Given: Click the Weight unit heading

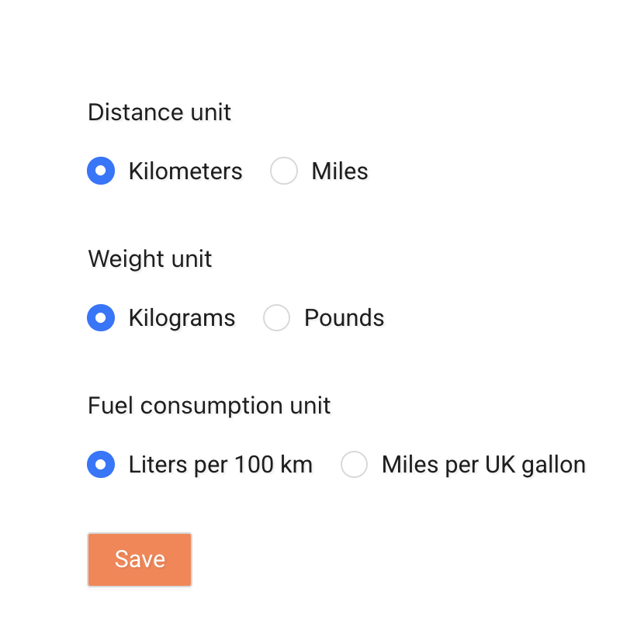Looking at the screenshot, I should (150, 258).
